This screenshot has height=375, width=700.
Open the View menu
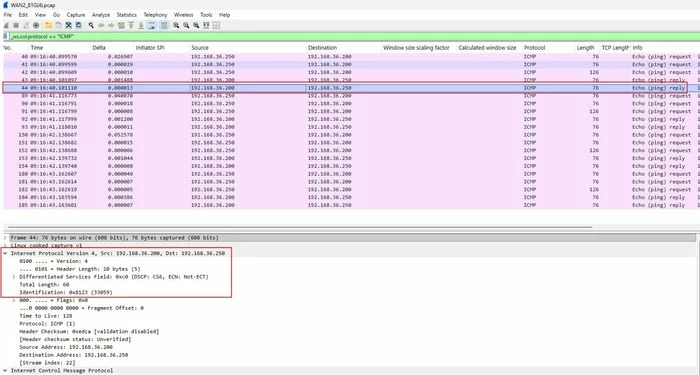click(x=40, y=15)
